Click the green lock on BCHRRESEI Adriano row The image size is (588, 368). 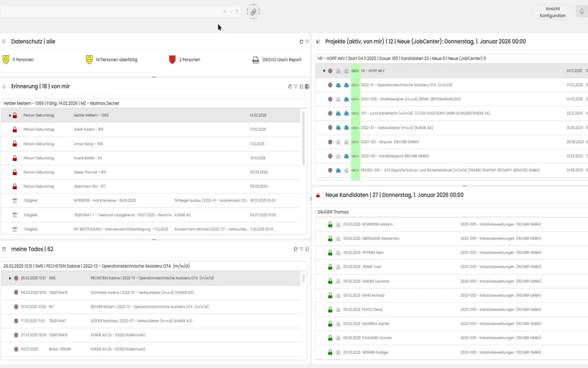click(x=330, y=224)
